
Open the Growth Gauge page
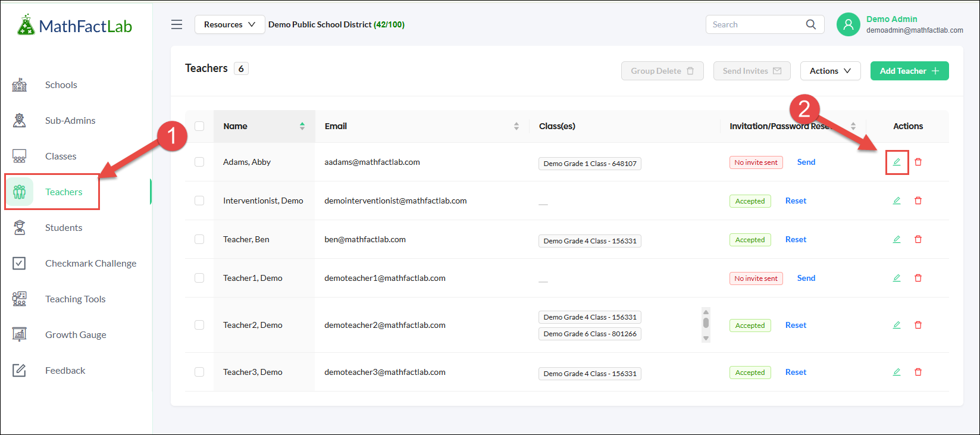(76, 334)
